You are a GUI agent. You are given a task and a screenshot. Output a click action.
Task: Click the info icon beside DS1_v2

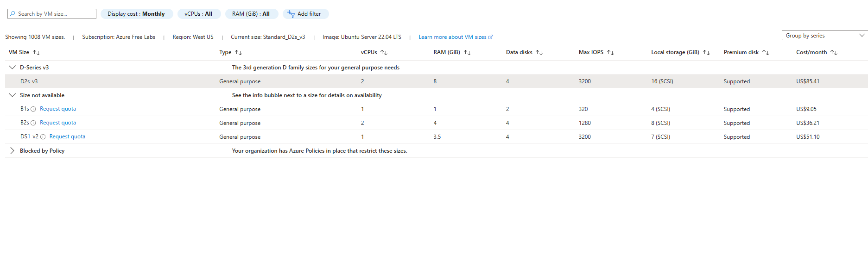coord(43,137)
